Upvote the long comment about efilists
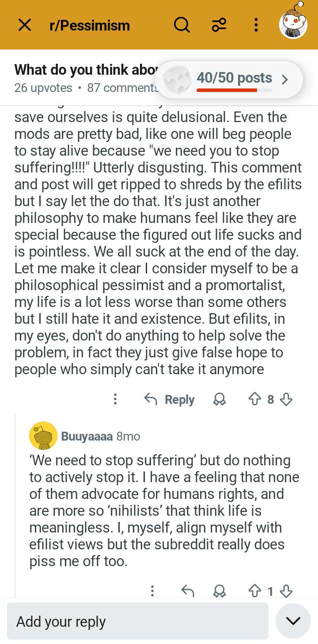 click(254, 399)
